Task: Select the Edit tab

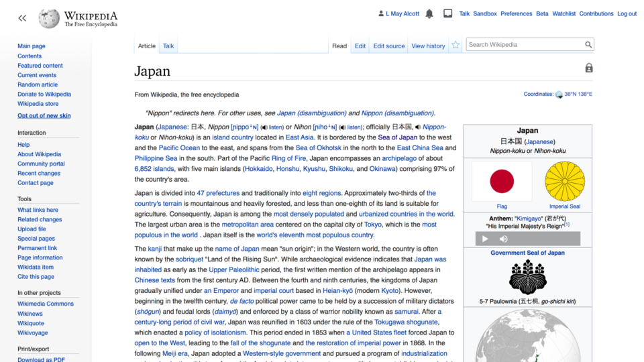Action: 360,46
